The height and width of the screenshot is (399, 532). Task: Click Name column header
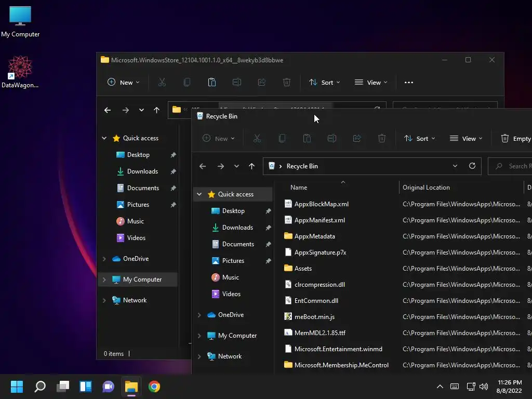click(x=299, y=187)
